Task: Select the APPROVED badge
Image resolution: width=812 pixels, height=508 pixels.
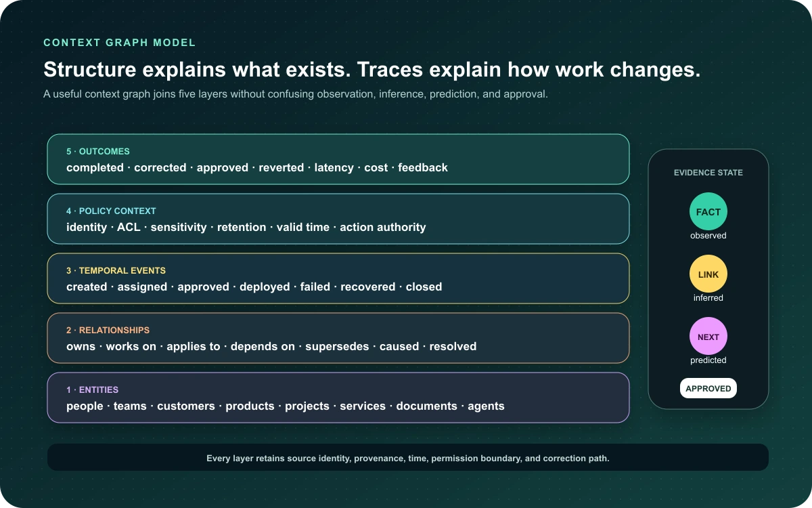Action: coord(708,389)
